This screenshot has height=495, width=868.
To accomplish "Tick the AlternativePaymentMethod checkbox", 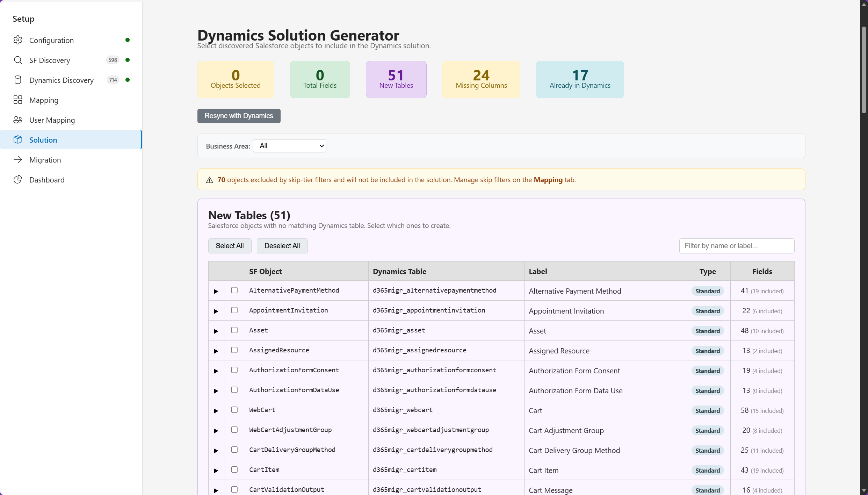I will point(234,290).
